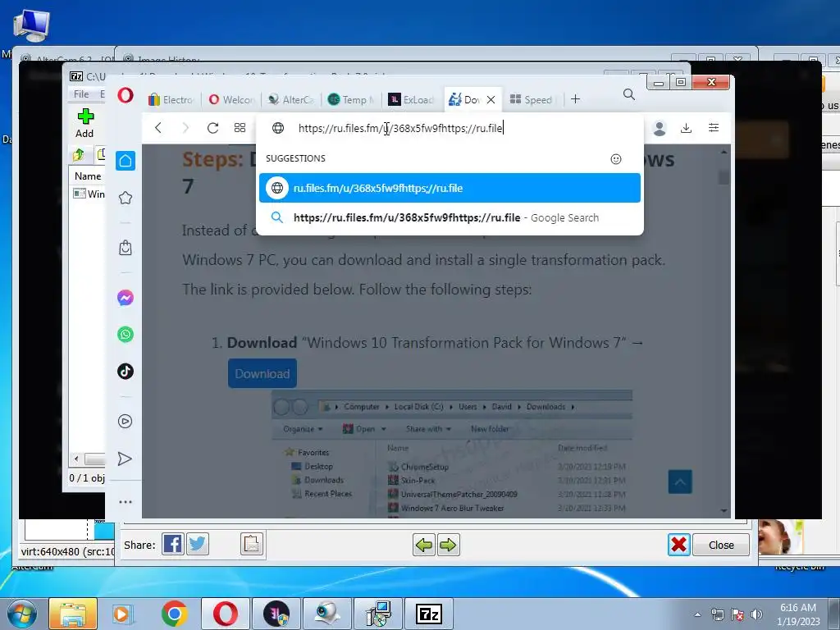Switch to the Speed Dial tab

pyautogui.click(x=532, y=99)
